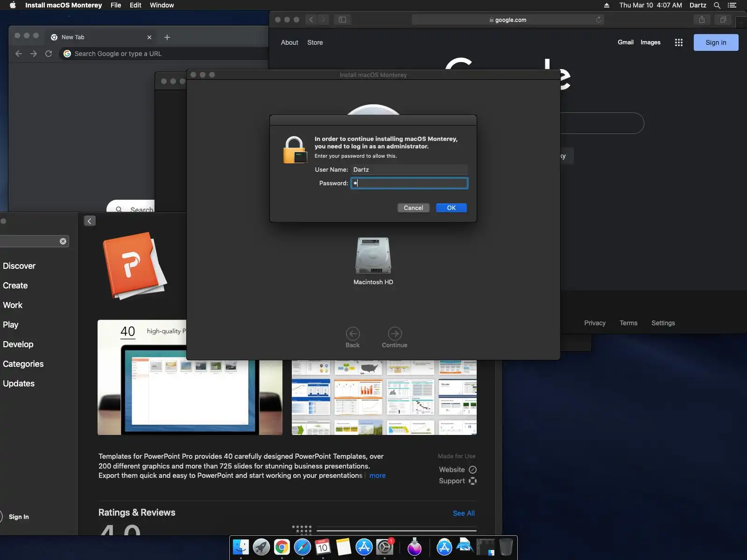Click the Chrome forward arrow

(x=34, y=54)
